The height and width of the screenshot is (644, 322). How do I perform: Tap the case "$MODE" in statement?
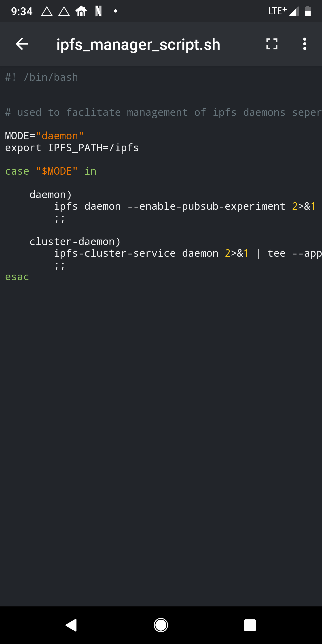click(x=51, y=171)
